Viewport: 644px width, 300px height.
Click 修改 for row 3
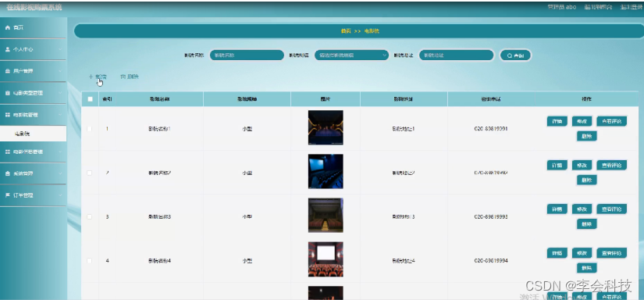coord(582,209)
